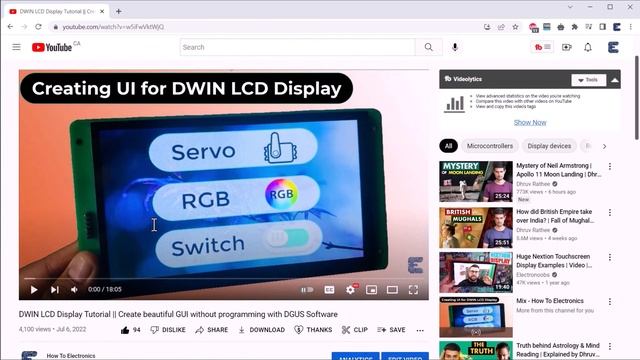This screenshot has width=640, height=360.
Task: Open options menu for Nextion Touchscreen video
Action: (x=610, y=257)
